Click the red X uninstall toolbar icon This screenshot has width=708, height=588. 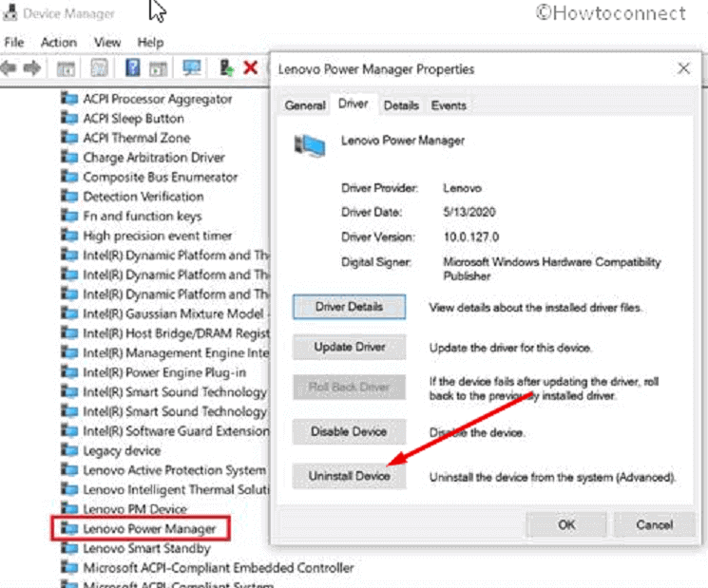click(x=250, y=68)
